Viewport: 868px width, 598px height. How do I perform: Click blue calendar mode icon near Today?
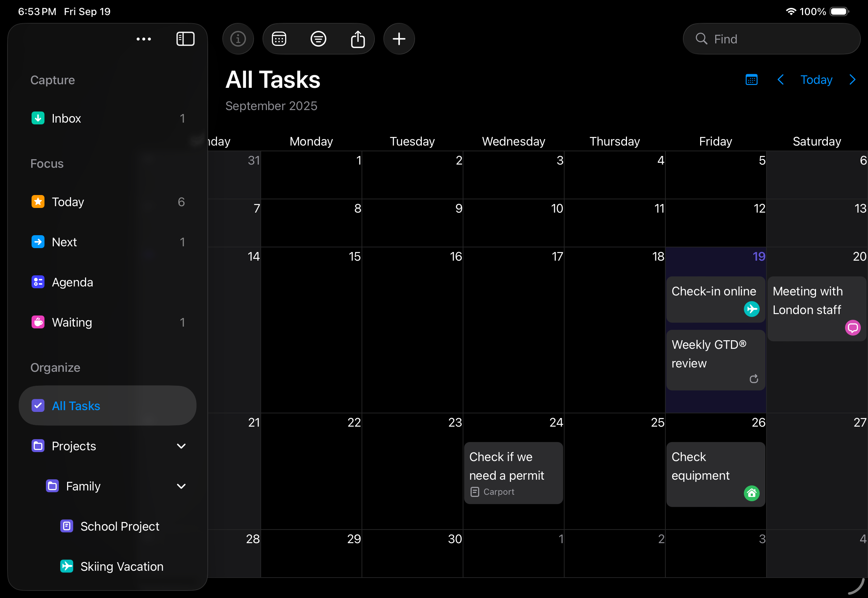(x=751, y=80)
